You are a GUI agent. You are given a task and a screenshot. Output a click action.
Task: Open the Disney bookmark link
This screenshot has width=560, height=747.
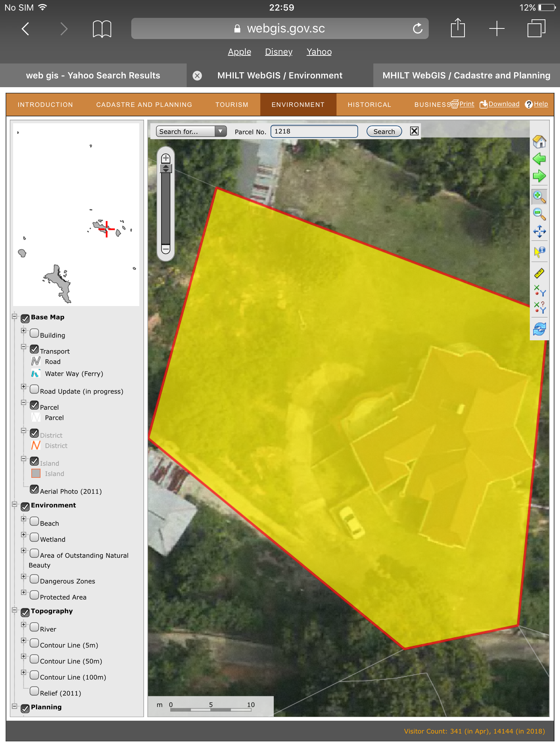(279, 52)
